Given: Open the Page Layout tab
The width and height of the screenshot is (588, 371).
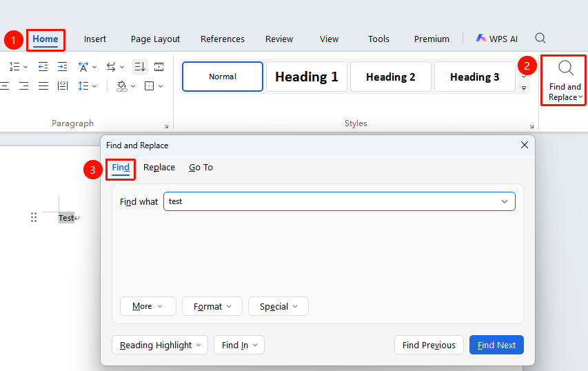Looking at the screenshot, I should (x=155, y=39).
